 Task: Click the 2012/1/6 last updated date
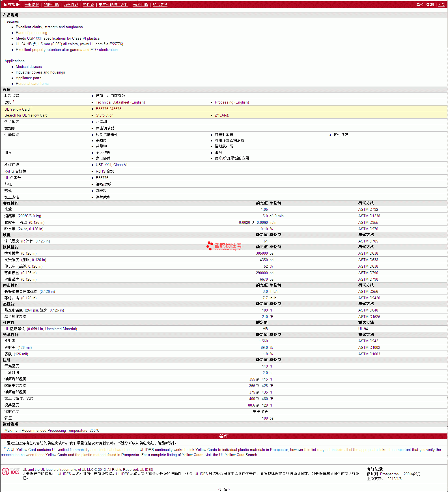point(394,479)
